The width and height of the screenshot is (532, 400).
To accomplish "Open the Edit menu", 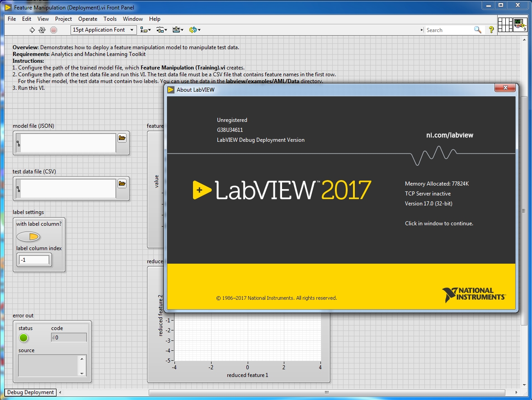I will [27, 19].
